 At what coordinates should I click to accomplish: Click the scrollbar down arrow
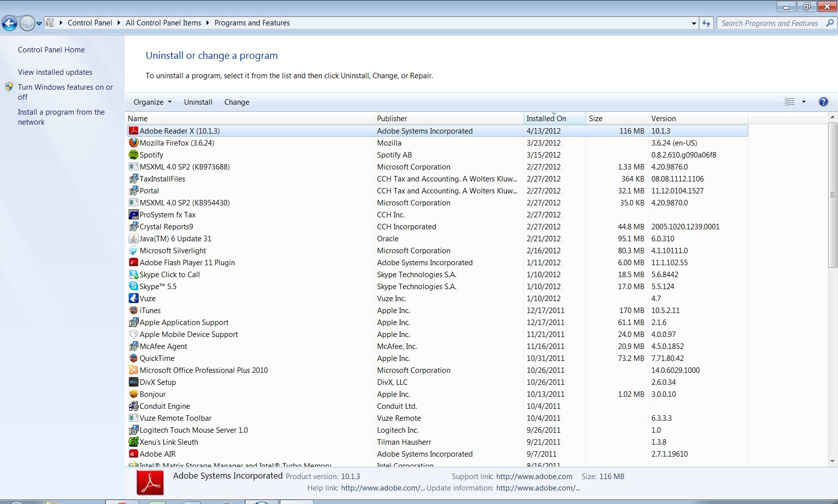pyautogui.click(x=832, y=461)
